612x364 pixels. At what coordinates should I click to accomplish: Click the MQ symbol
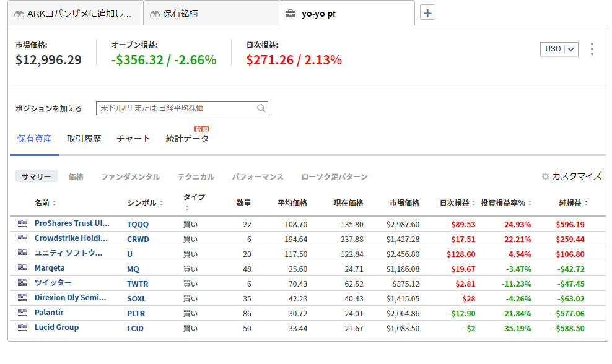pyautogui.click(x=133, y=269)
